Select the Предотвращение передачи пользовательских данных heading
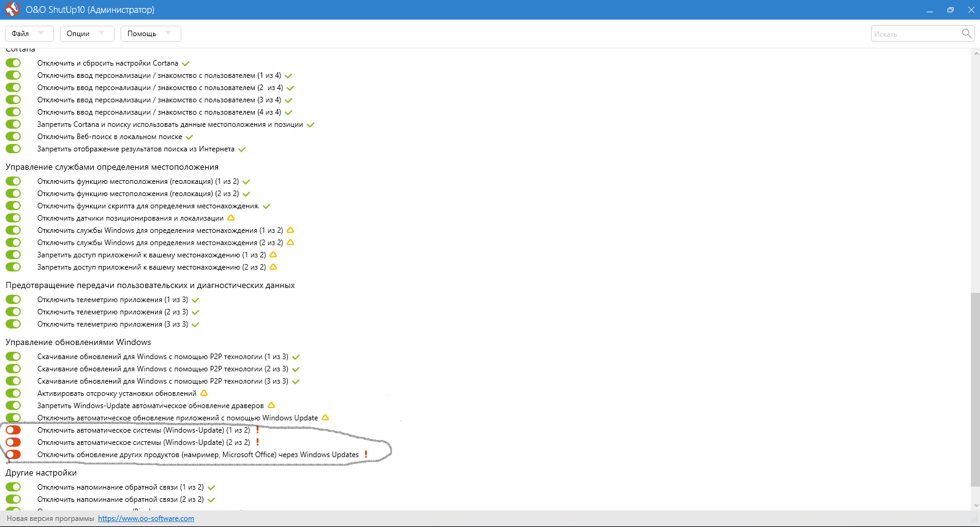 tap(150, 285)
